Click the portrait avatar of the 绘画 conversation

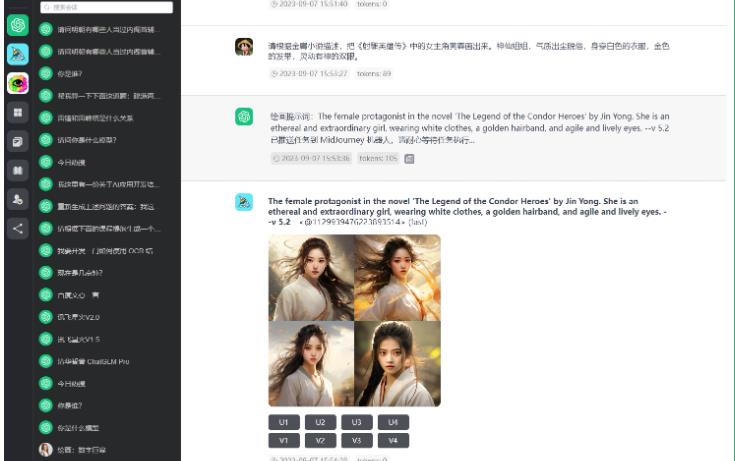click(x=45, y=450)
